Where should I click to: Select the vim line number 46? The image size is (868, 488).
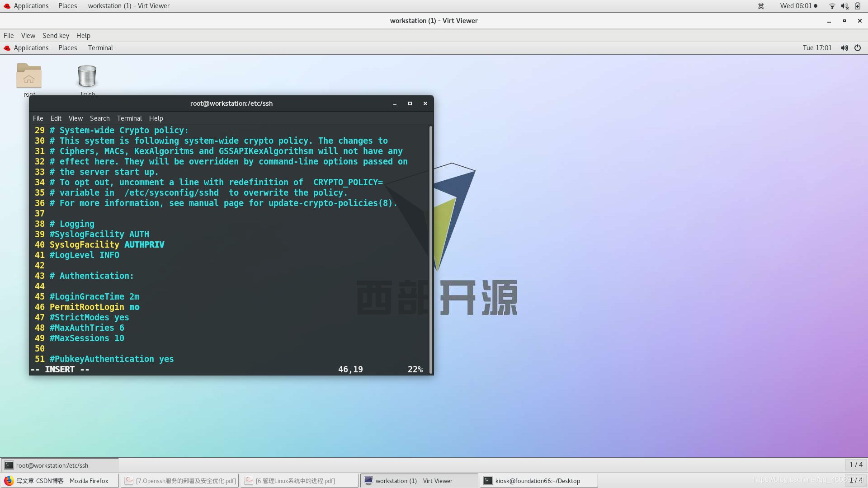40,307
